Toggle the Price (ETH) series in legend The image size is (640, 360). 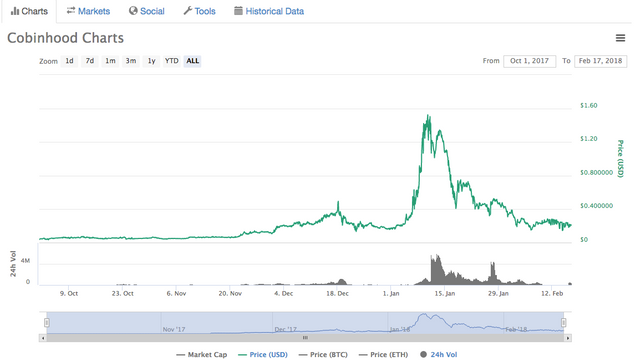click(x=383, y=354)
